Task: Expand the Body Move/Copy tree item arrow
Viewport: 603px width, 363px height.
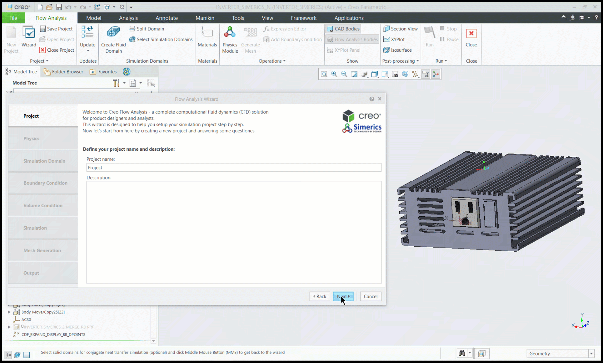Action: 9,312
